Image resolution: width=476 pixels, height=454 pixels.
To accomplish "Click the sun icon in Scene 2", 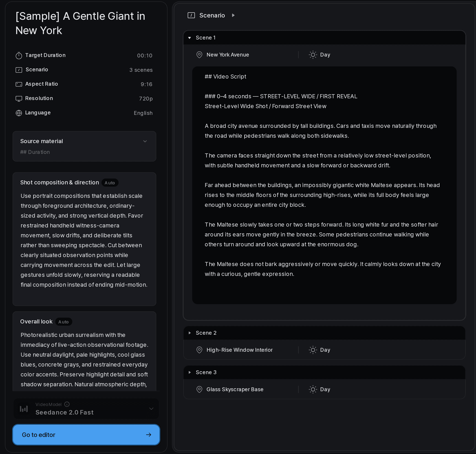I will [x=313, y=350].
